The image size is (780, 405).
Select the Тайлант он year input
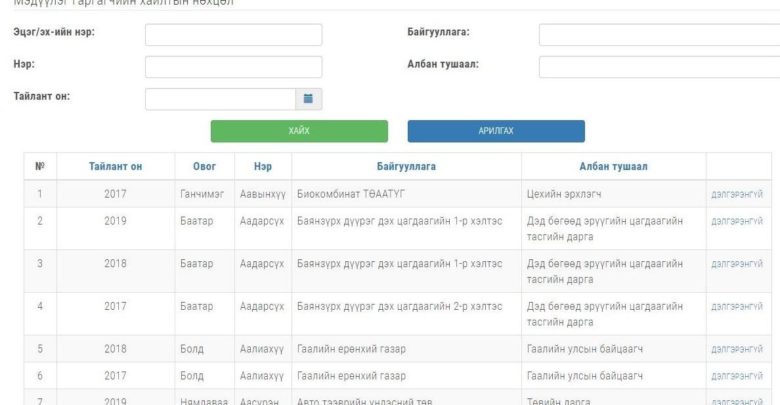pyautogui.click(x=220, y=98)
